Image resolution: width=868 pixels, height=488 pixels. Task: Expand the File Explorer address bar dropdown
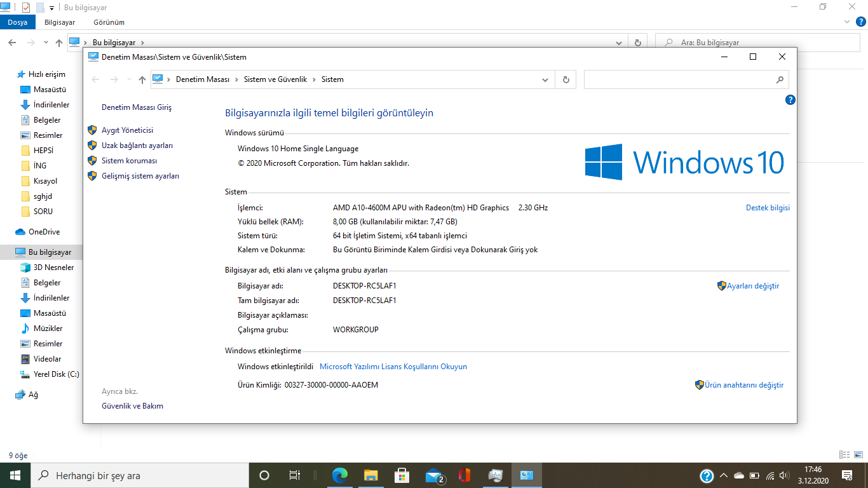pyautogui.click(x=619, y=43)
